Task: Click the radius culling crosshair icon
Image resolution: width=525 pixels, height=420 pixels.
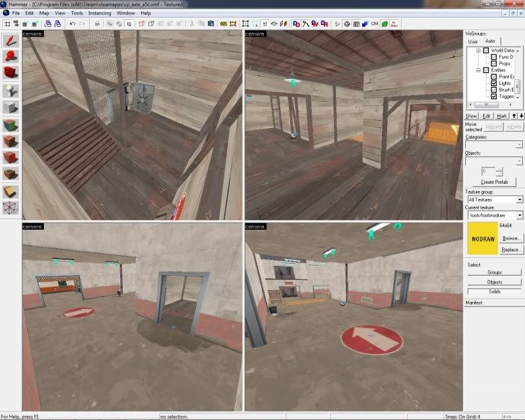Action: click(346, 24)
